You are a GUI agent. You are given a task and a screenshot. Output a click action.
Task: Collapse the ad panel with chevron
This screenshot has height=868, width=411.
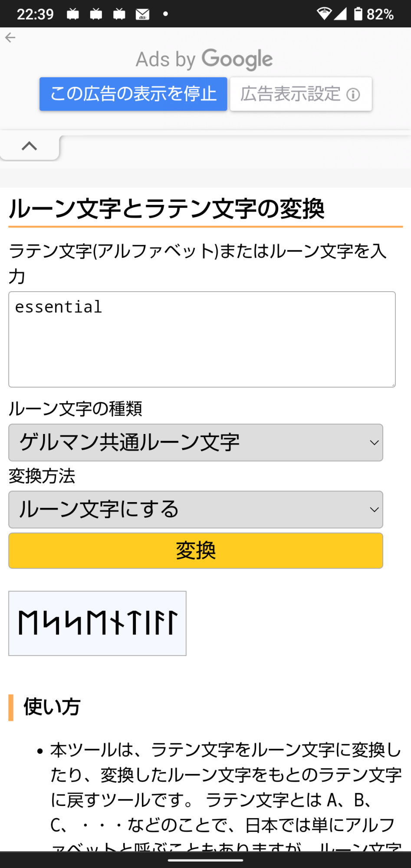tap(29, 146)
